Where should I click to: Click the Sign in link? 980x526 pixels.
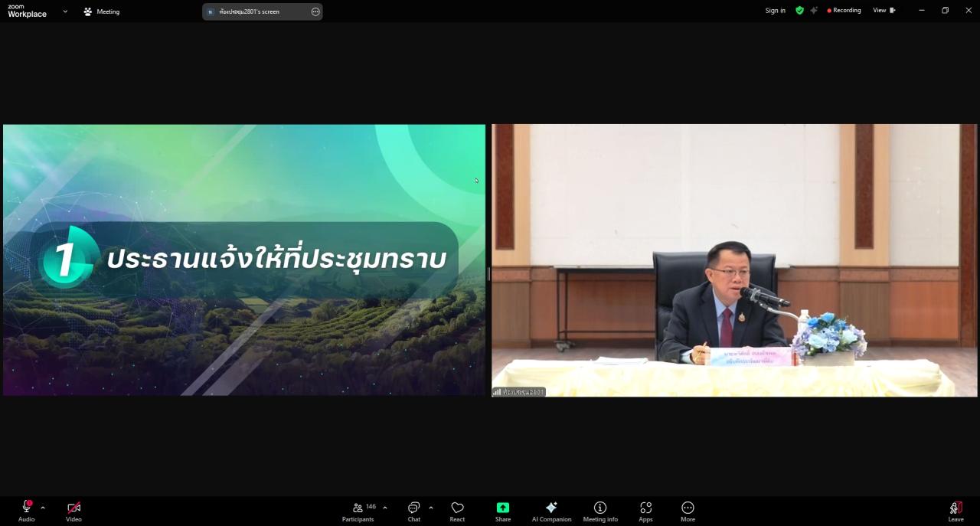(x=775, y=10)
